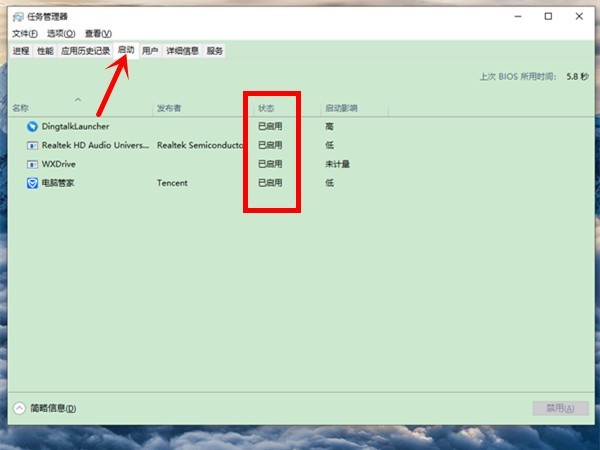Screen dimensions: 600x450
Task: Switch to the 应用历史记录 tab
Action: point(85,51)
